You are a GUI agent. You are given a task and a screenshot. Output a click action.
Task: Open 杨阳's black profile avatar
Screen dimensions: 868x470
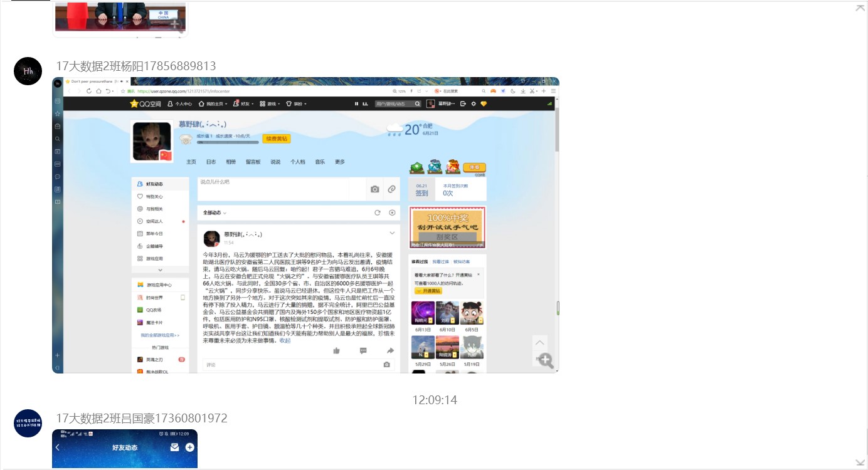click(28, 71)
